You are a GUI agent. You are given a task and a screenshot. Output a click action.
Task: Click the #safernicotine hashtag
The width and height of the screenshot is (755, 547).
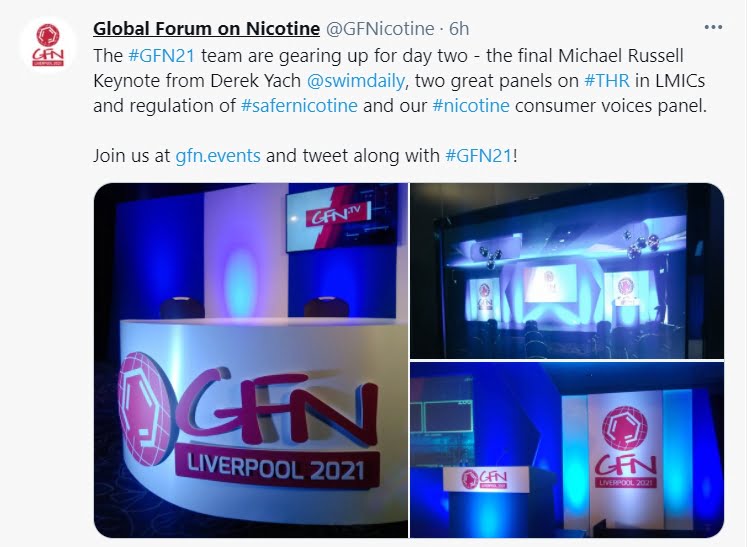[299, 105]
